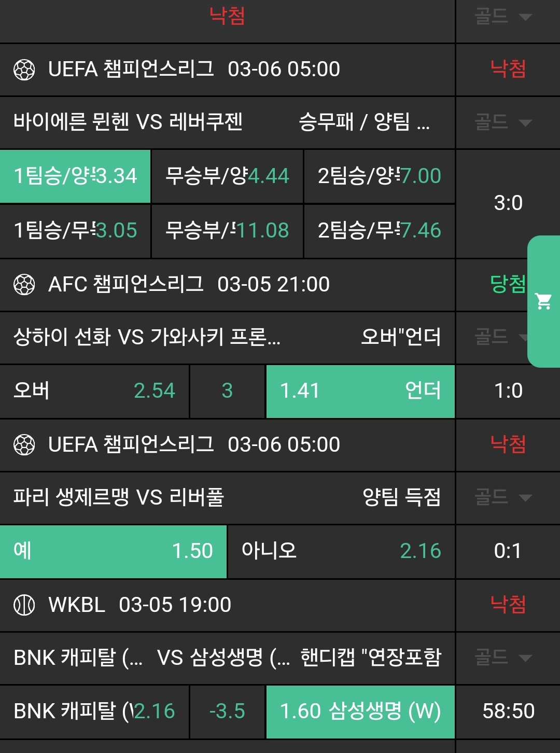Click the 무승부 11.08 odds cell

[227, 231]
